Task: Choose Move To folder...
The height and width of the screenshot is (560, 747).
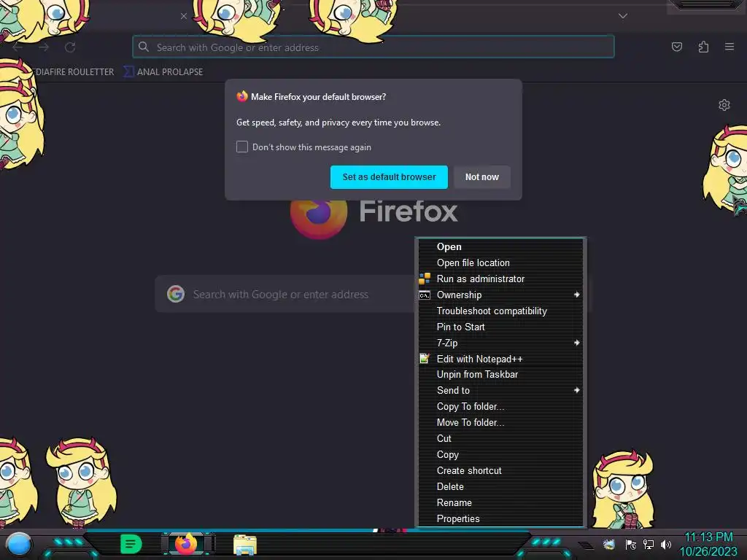Action: point(500,422)
